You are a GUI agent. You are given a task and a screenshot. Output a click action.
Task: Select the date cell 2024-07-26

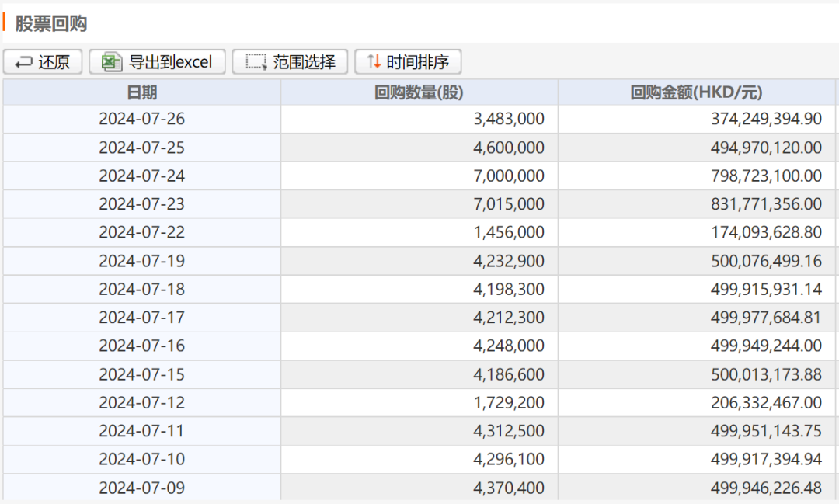click(x=142, y=118)
